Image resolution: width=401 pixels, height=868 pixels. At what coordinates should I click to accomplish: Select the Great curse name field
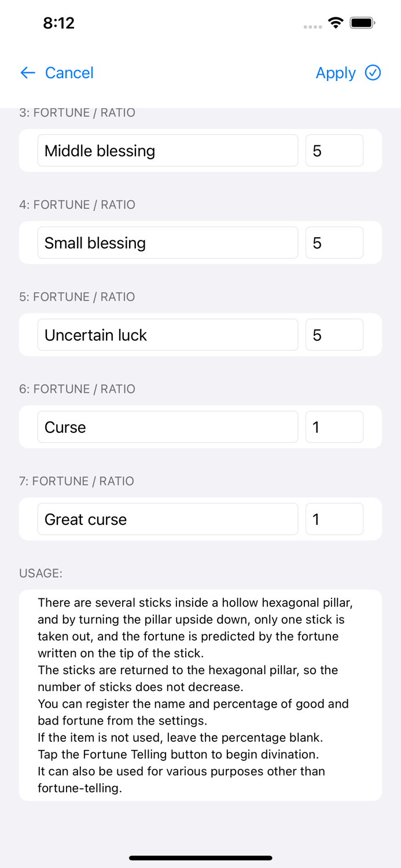(x=167, y=519)
